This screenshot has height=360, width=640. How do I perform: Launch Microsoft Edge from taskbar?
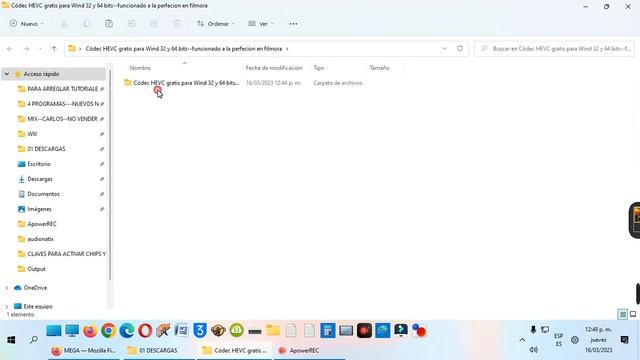[x=127, y=331]
